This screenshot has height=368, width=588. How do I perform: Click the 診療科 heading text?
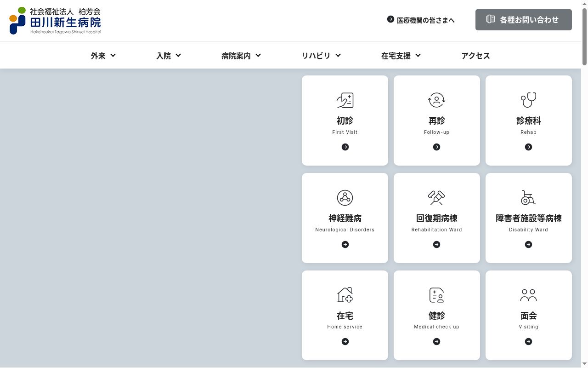coord(529,121)
